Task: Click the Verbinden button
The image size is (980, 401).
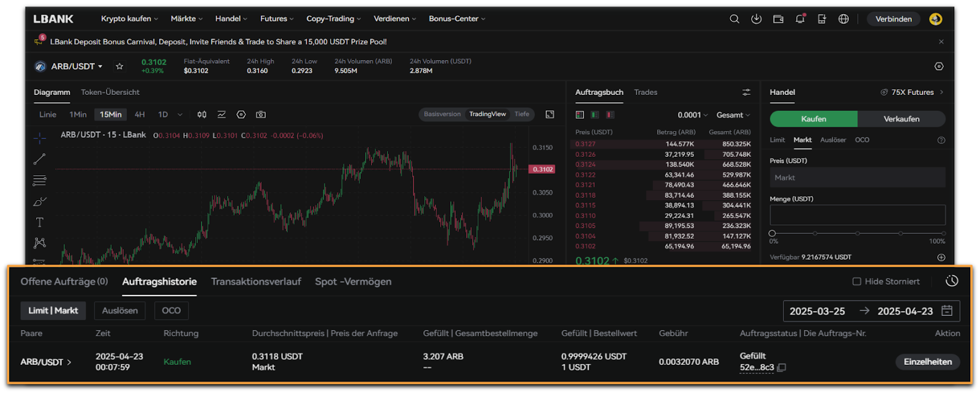Action: click(x=894, y=19)
